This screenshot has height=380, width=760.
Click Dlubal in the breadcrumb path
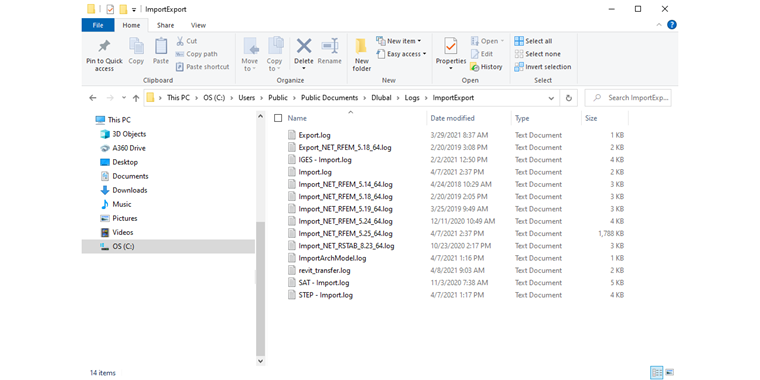[x=381, y=98]
